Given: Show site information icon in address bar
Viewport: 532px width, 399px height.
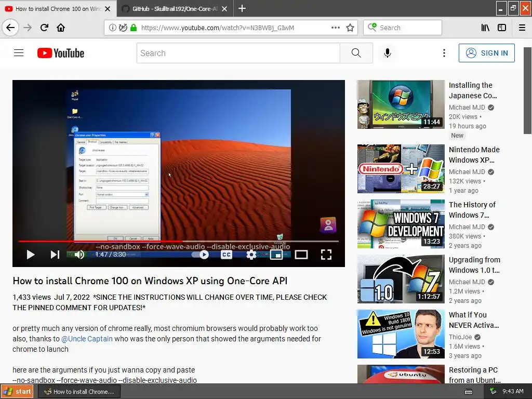Looking at the screenshot, I should click(x=112, y=28).
